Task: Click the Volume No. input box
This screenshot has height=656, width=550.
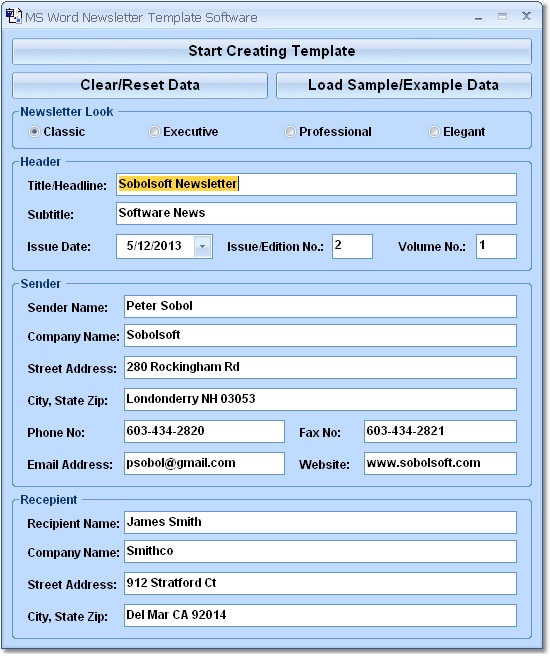Action: coord(496,246)
